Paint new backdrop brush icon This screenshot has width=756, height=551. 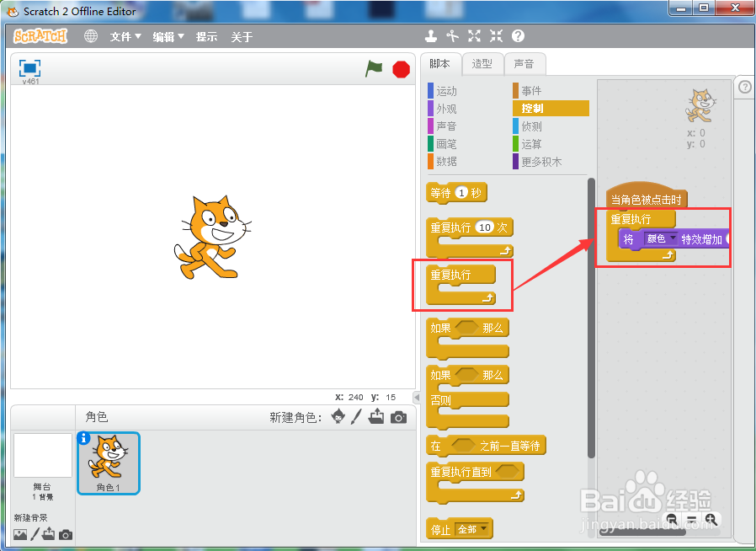tap(35, 534)
